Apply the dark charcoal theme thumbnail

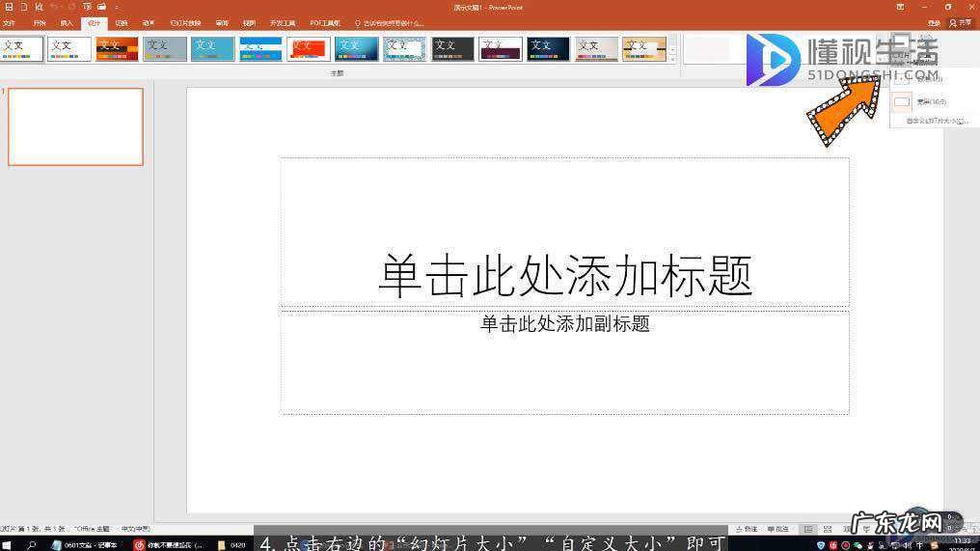point(452,49)
